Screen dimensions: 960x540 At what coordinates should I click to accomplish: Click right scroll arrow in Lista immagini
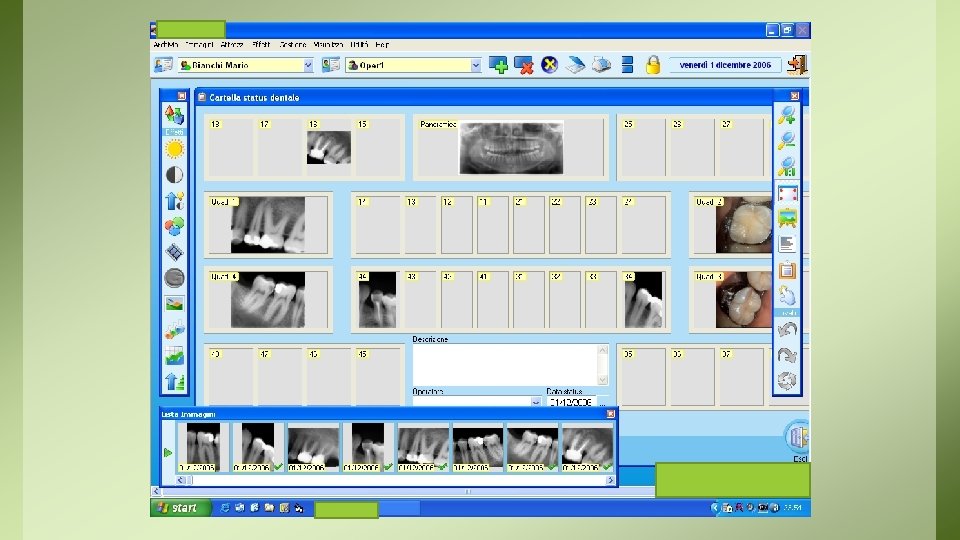[x=610, y=481]
